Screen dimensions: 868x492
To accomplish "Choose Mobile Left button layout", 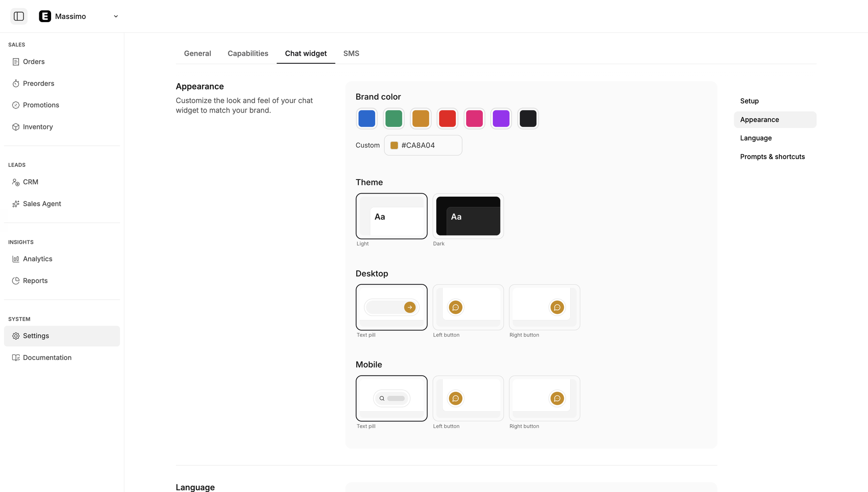I will point(468,398).
